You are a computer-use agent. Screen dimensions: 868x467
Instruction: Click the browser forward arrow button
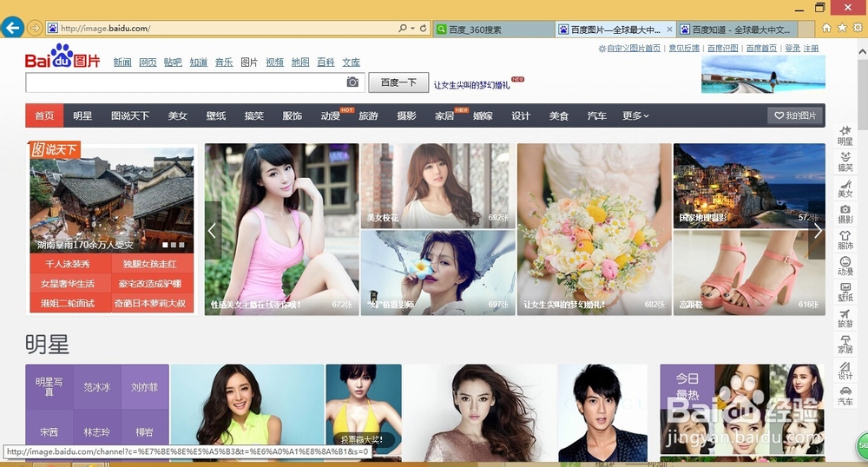(35, 28)
